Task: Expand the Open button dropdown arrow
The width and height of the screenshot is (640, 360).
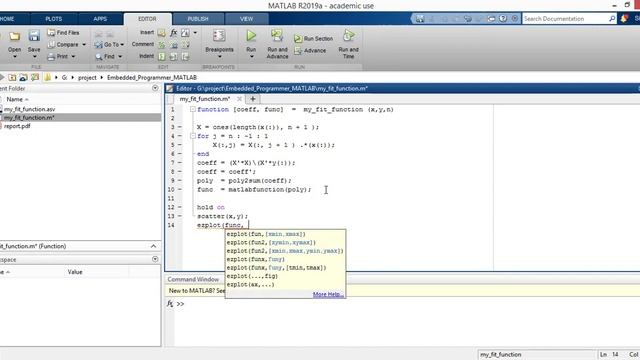Action: (15, 56)
